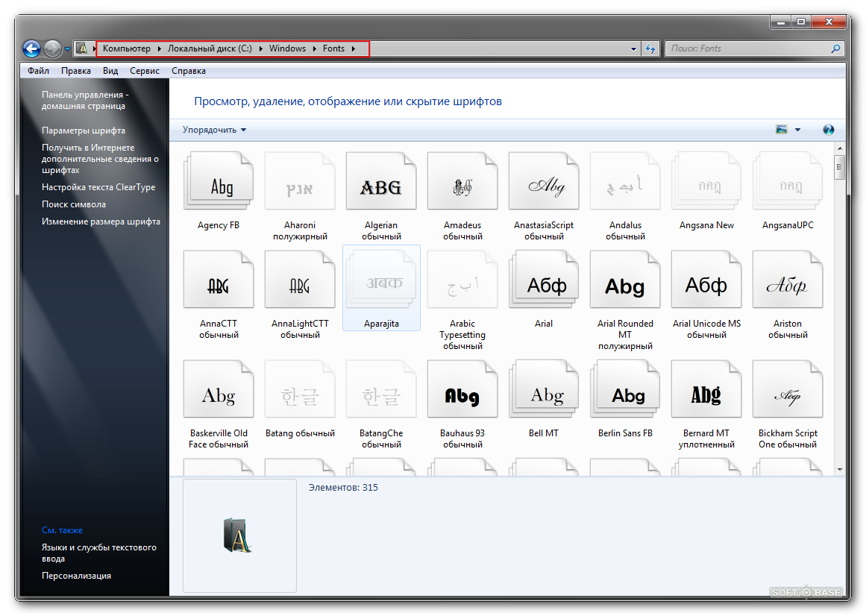Select the Aharoni полужирный font icon

[x=300, y=181]
